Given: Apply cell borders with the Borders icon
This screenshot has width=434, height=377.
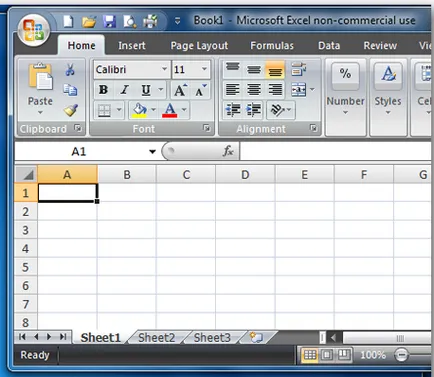Looking at the screenshot, I should [104, 110].
